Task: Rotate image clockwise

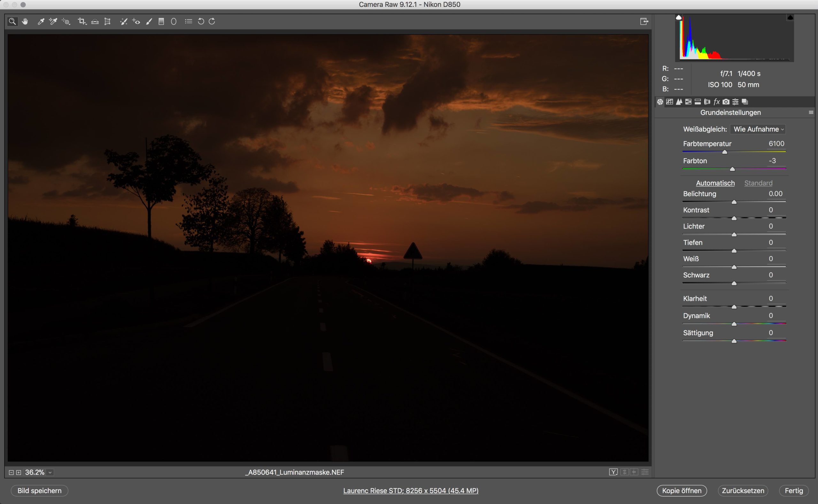Action: 212,21
